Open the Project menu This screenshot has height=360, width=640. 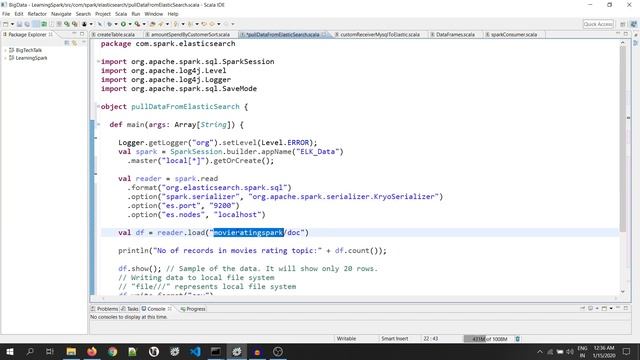point(103,14)
